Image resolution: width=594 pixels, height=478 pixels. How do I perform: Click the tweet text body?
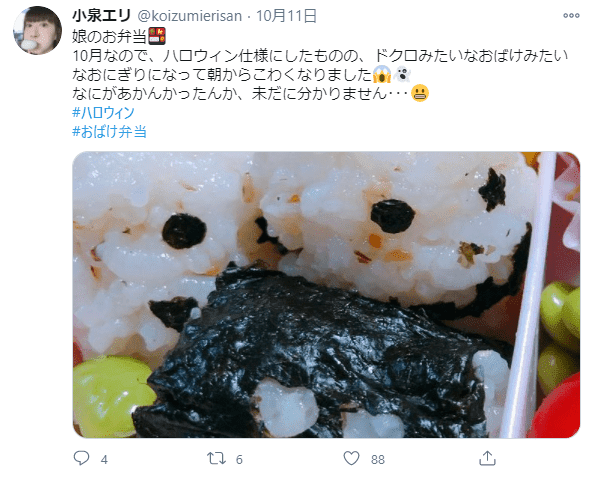pos(320,65)
